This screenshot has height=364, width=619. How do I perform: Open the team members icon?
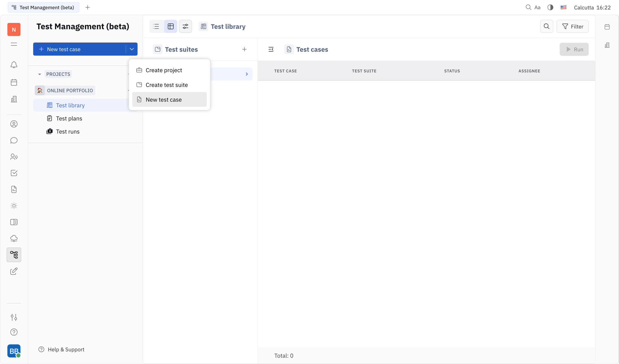coord(14,157)
